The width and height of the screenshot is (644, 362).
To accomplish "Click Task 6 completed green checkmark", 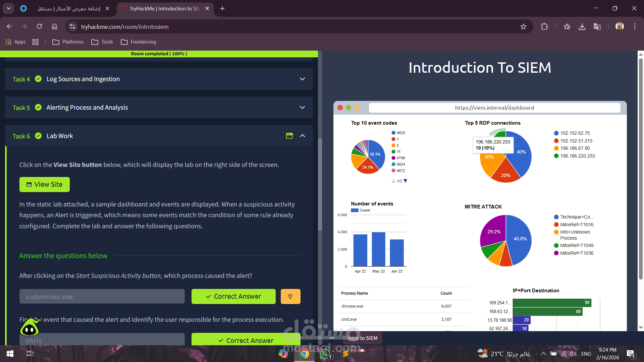I will (x=38, y=136).
